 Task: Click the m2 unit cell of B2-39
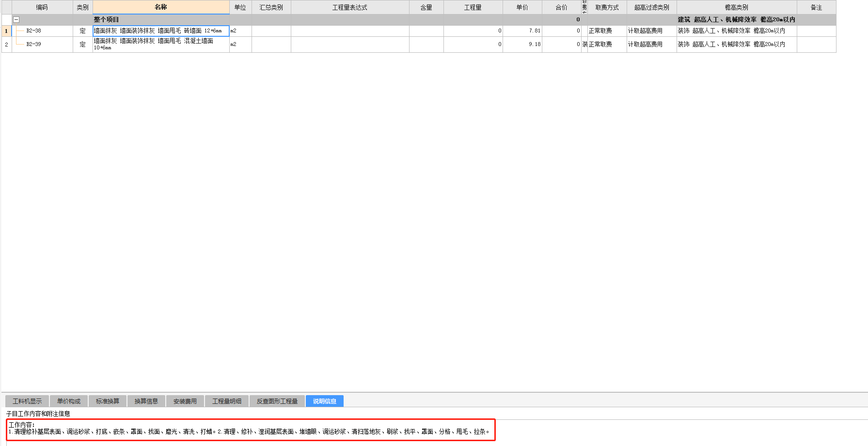coord(240,44)
